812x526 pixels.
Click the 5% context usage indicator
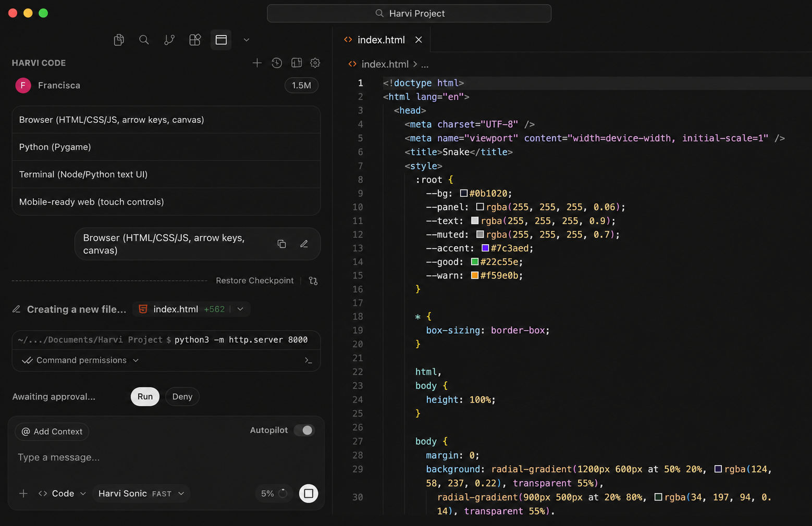click(274, 493)
